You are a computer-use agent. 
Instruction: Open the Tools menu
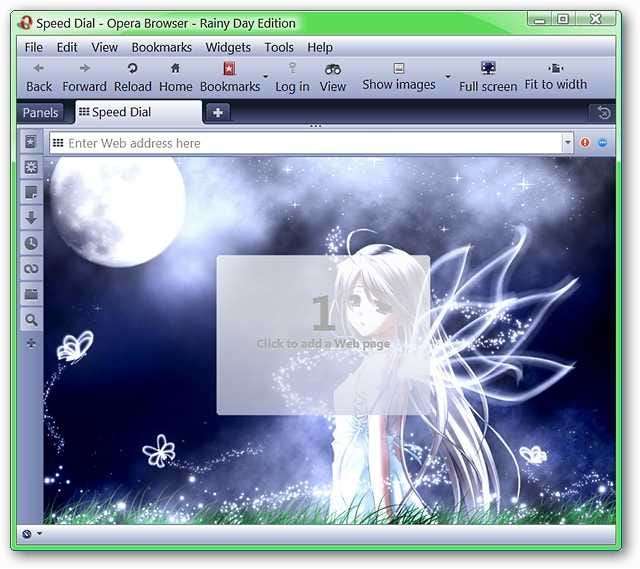pos(279,47)
